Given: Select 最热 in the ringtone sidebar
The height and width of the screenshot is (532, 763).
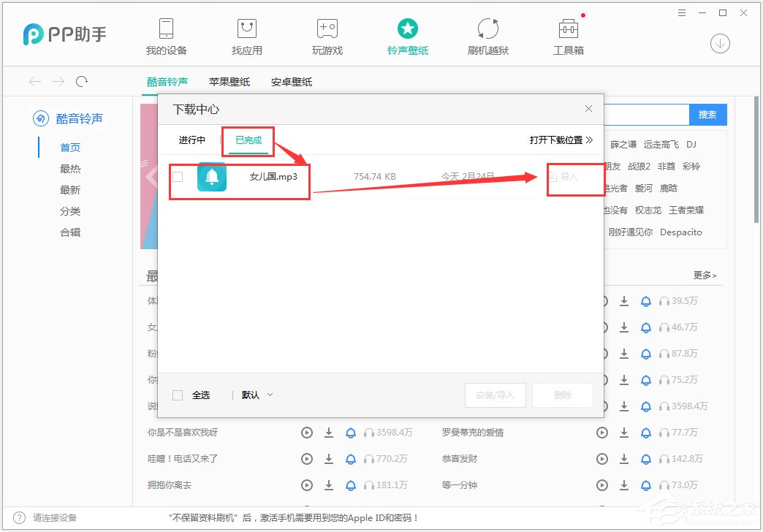Looking at the screenshot, I should [70, 168].
